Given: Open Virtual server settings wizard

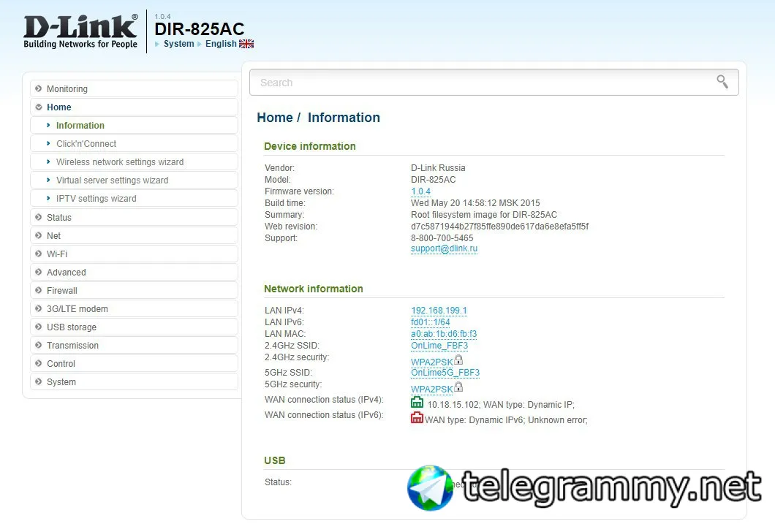Looking at the screenshot, I should pyautogui.click(x=134, y=180).
